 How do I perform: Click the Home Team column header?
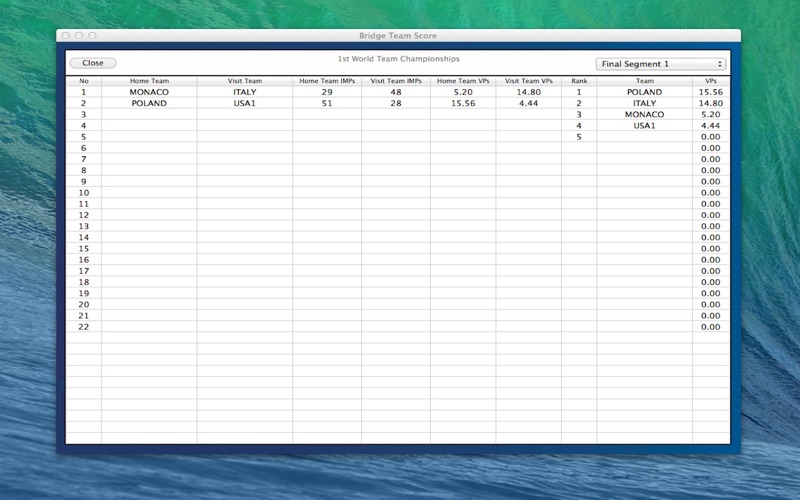point(149,81)
